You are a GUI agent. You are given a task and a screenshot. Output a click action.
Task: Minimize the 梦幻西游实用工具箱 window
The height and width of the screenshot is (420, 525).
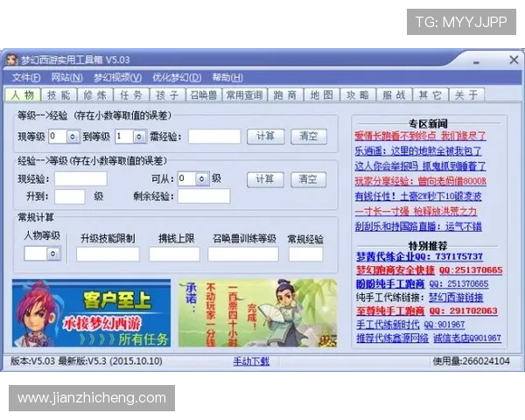(477, 62)
